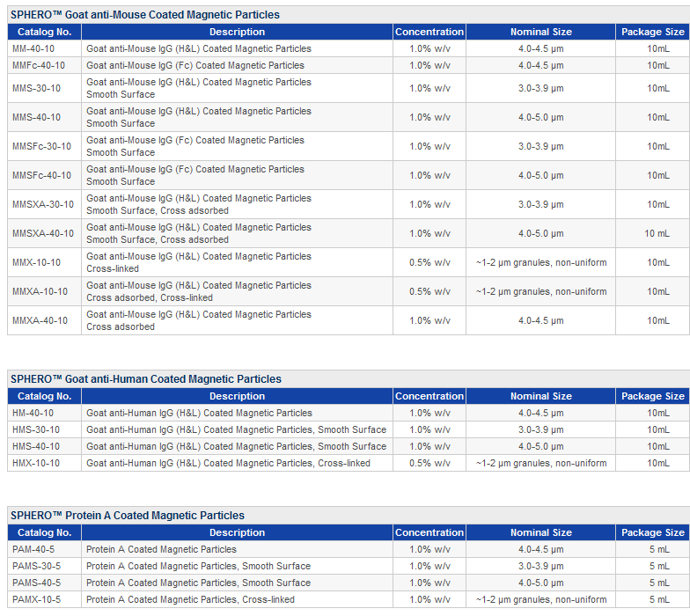Select HM-40-10 in Goat anti-Human table
This screenshot has height=616, width=690.
(33, 413)
